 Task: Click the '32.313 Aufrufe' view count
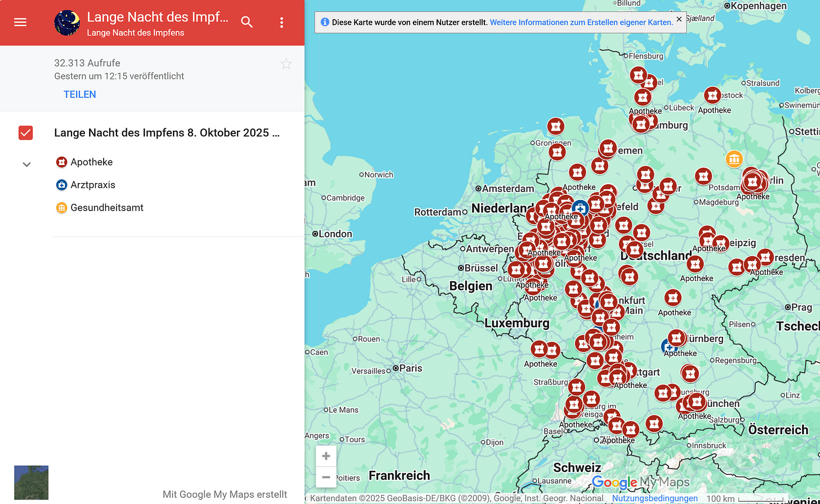(x=87, y=63)
